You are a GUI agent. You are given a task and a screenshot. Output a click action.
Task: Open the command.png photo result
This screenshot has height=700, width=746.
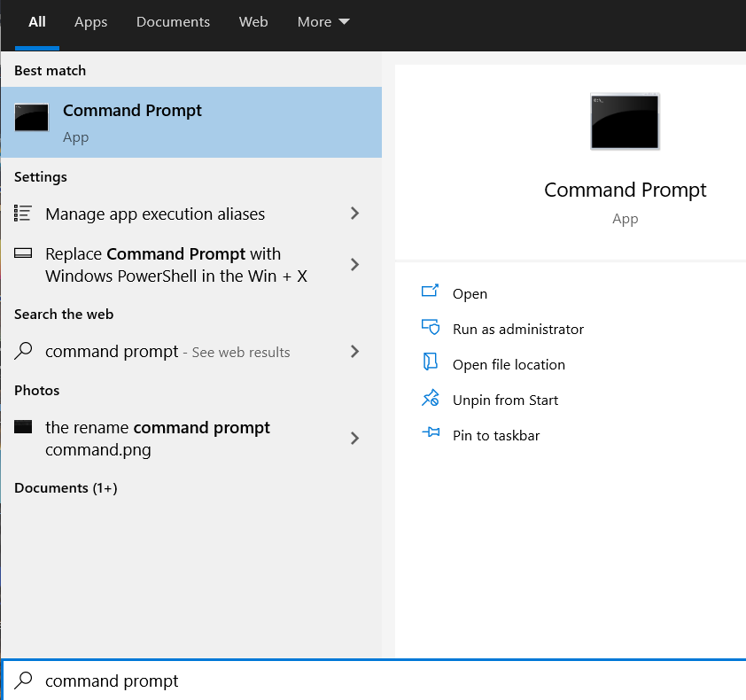click(x=158, y=438)
